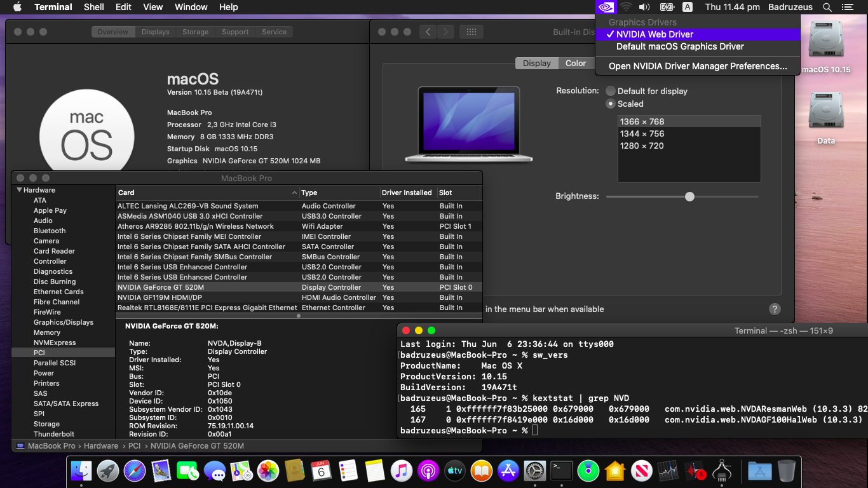Switch to the Color tab
The width and height of the screenshot is (868, 488).
576,63
